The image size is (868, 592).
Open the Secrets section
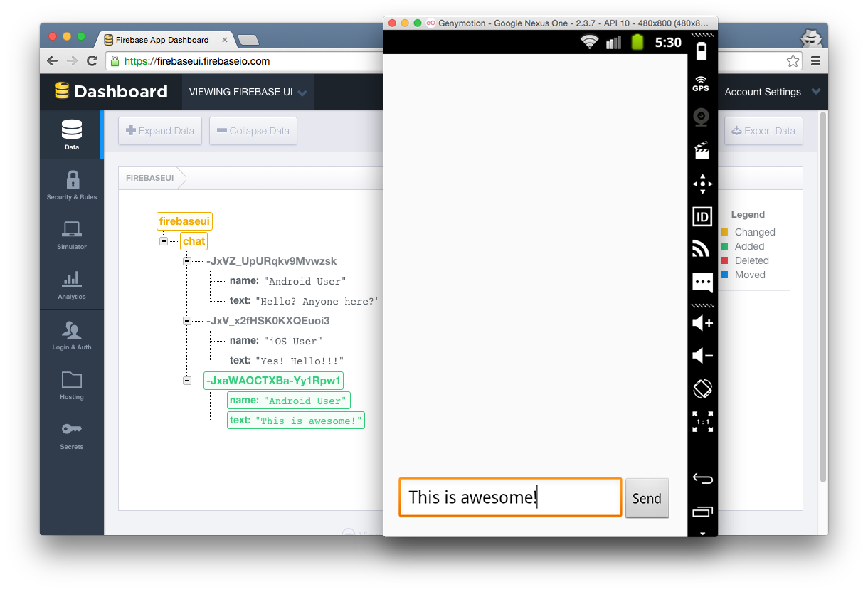(x=72, y=435)
